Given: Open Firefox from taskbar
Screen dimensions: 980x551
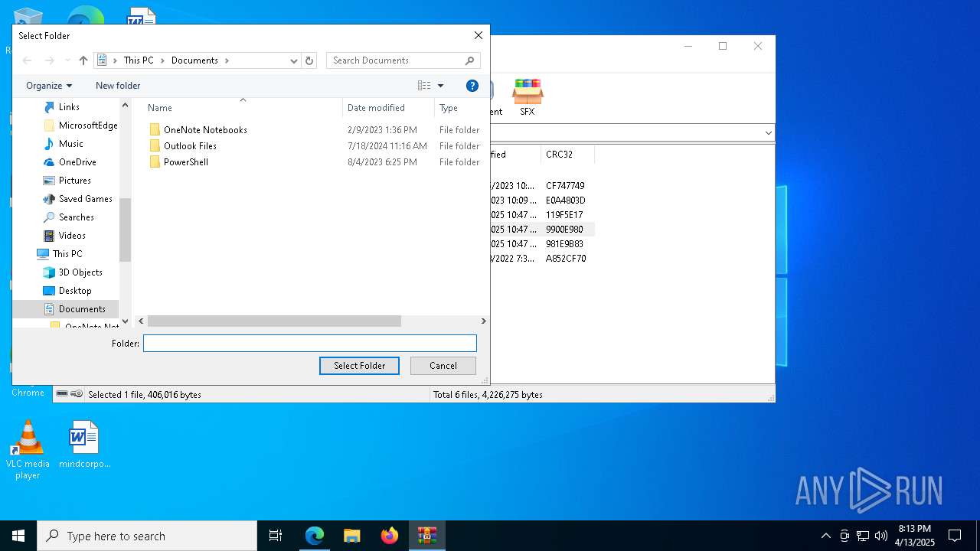Looking at the screenshot, I should pos(390,536).
